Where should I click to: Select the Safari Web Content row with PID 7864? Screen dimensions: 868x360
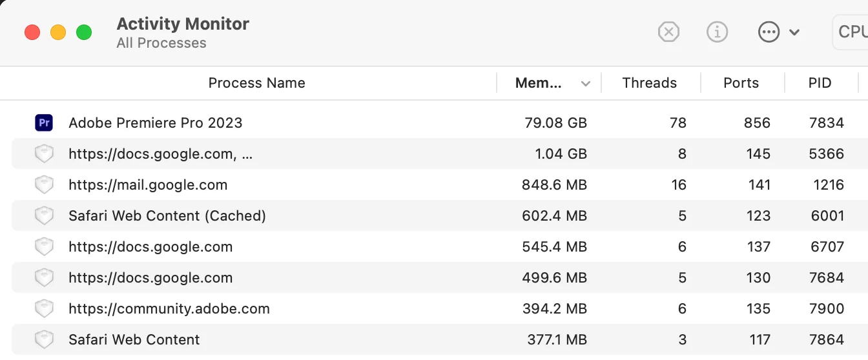(134, 340)
